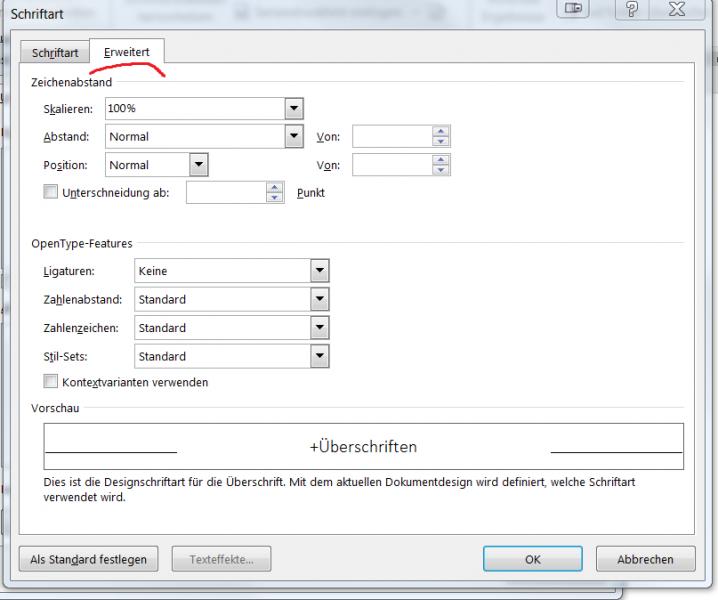This screenshot has width=718, height=600.
Task: Increase Unterschneidung value with spinner up arrow
Action: point(275,188)
